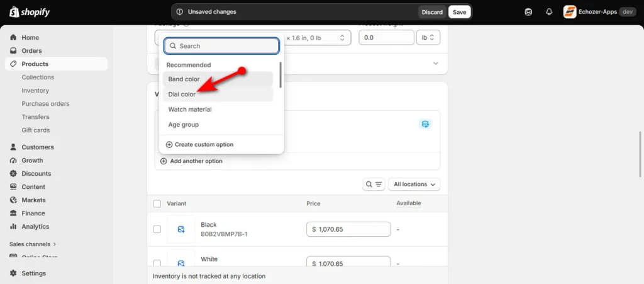This screenshot has height=284, width=644.
Task: Click the Recommended heading text
Action: (189, 65)
